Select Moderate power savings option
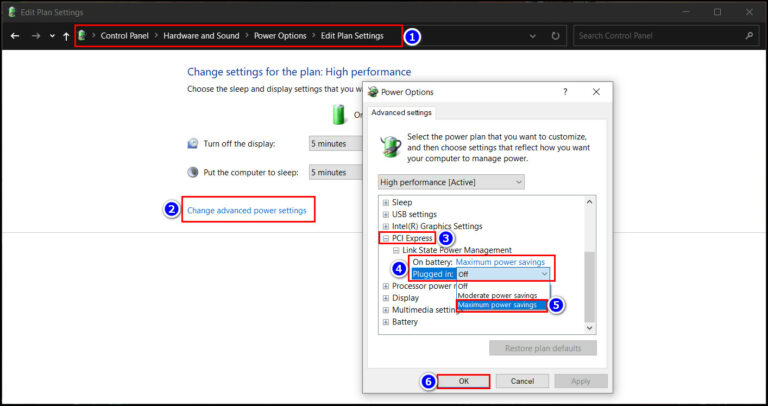This screenshot has height=406, width=768. click(x=497, y=295)
